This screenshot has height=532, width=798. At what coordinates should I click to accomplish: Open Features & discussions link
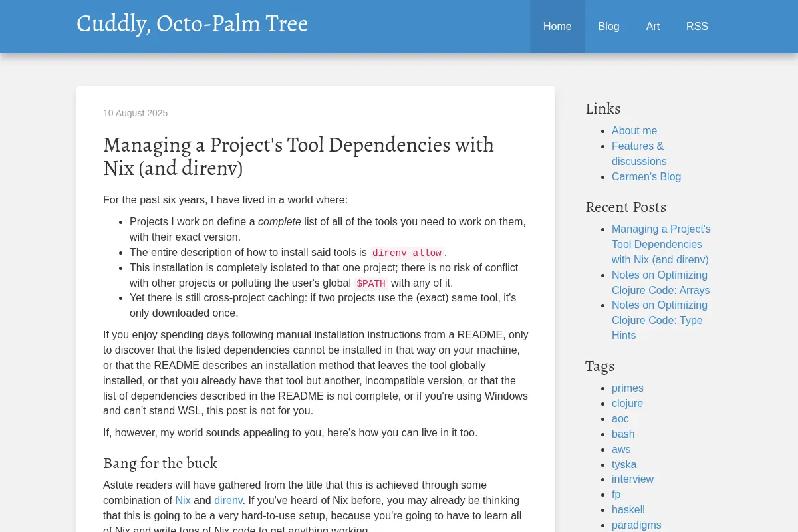(x=639, y=154)
